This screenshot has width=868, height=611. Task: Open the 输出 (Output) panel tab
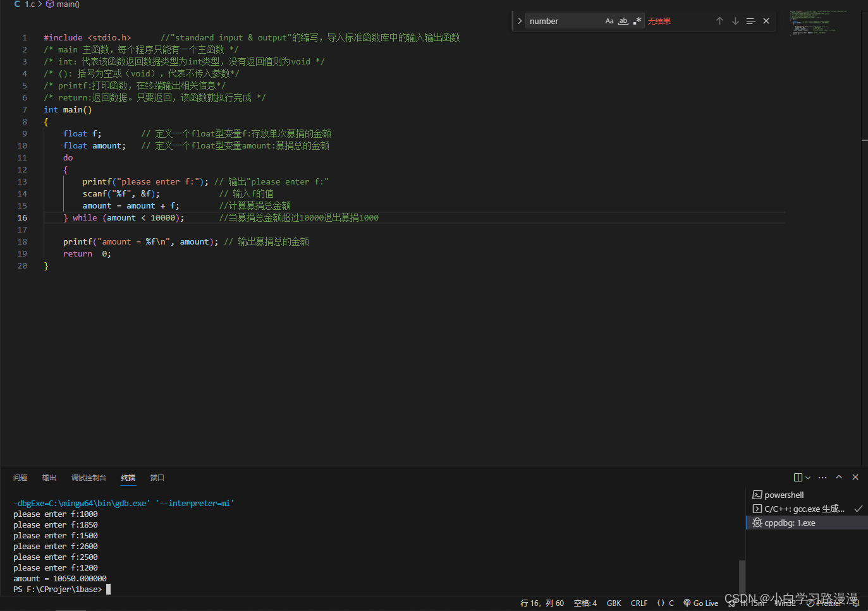tap(49, 478)
